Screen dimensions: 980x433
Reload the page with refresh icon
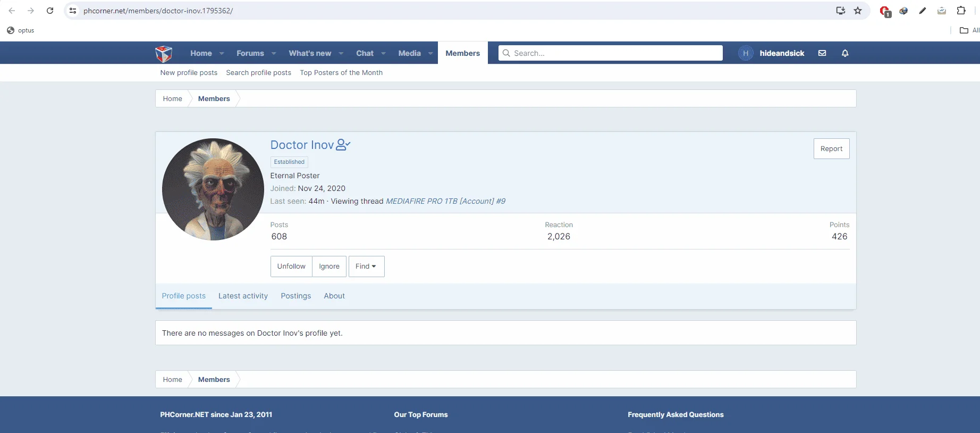50,11
